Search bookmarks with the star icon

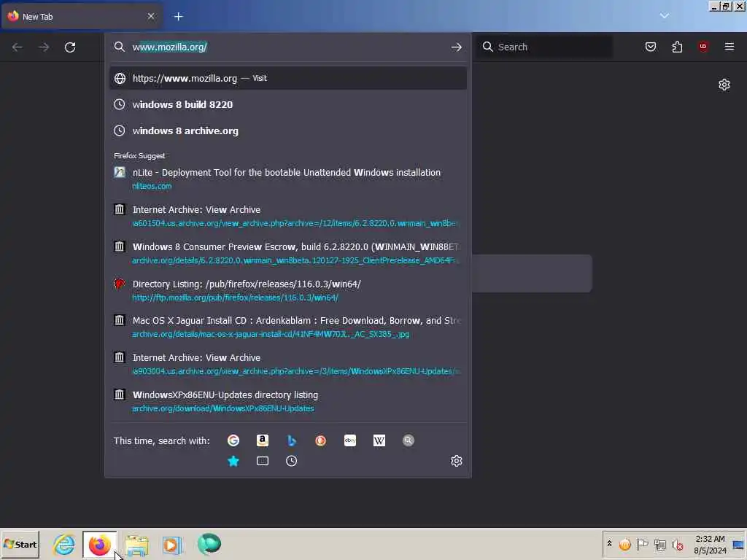click(233, 461)
